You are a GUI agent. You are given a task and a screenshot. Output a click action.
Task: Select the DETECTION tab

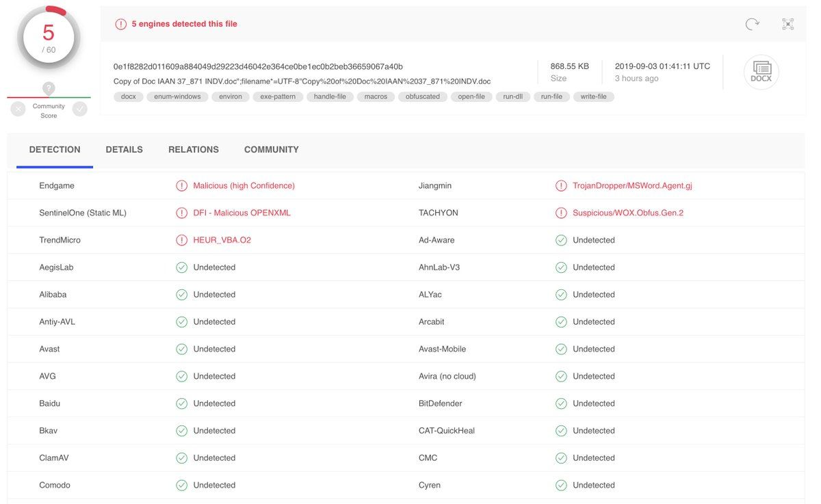click(x=55, y=150)
